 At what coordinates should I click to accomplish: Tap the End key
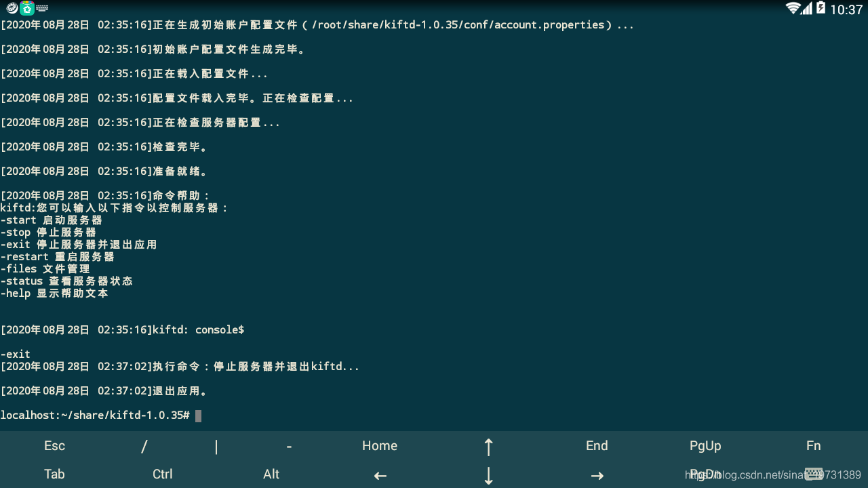[597, 445]
